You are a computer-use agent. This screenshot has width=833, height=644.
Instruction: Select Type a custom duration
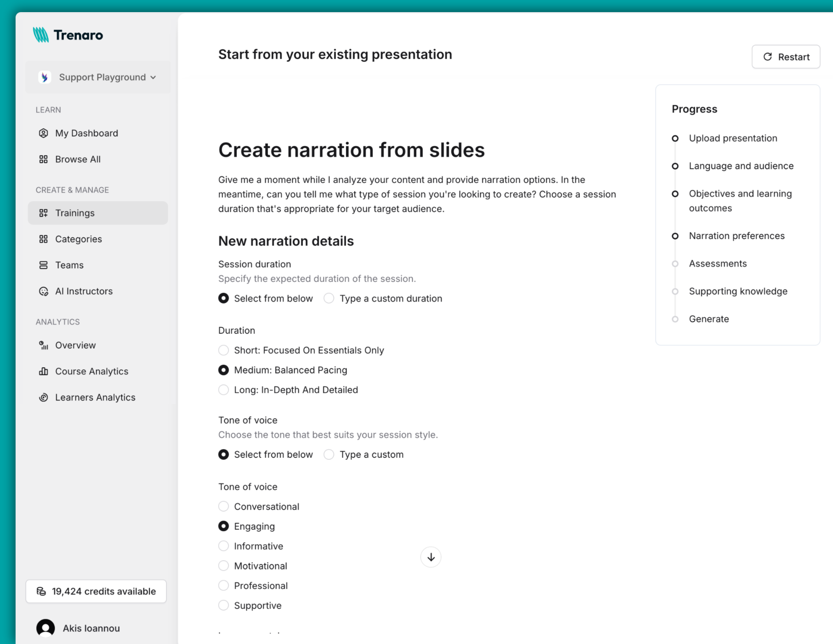(x=328, y=298)
